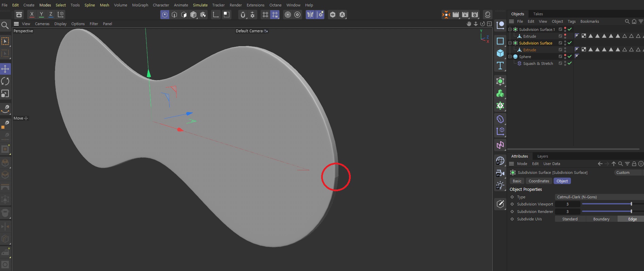Toggle Y axis lock
The width and height of the screenshot is (644, 271).
tap(41, 15)
